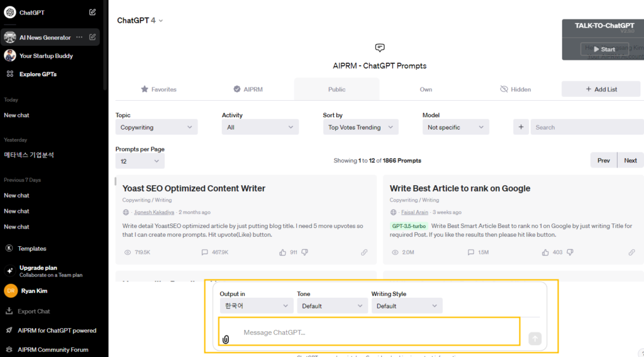The height and width of the screenshot is (357, 644).
Task: Open Your Startup Buddy GPT
Action: (x=46, y=55)
